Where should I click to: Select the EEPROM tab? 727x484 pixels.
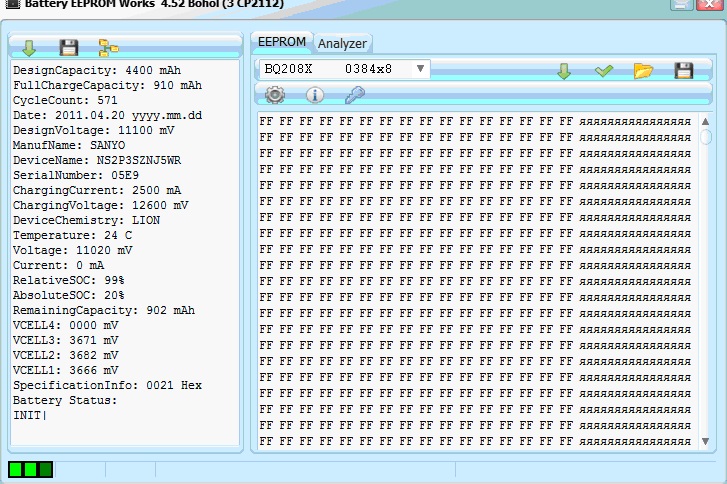[281, 42]
